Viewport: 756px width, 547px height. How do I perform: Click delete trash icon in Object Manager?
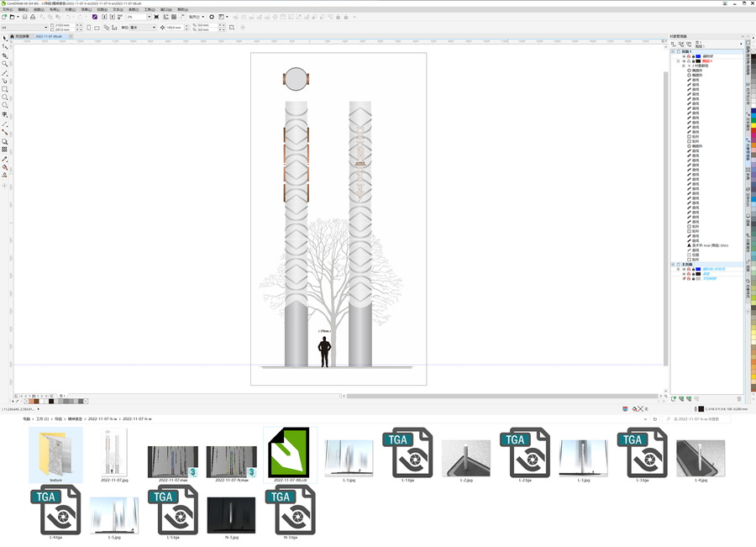[738, 398]
